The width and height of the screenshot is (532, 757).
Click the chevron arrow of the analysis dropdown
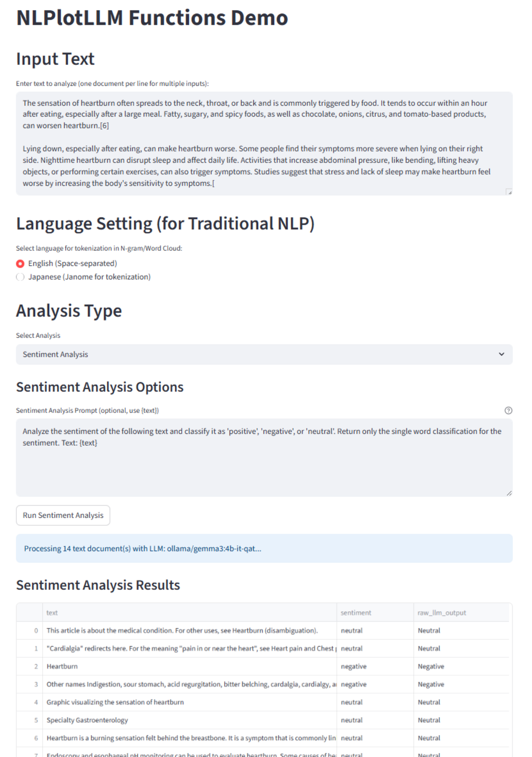coord(501,354)
